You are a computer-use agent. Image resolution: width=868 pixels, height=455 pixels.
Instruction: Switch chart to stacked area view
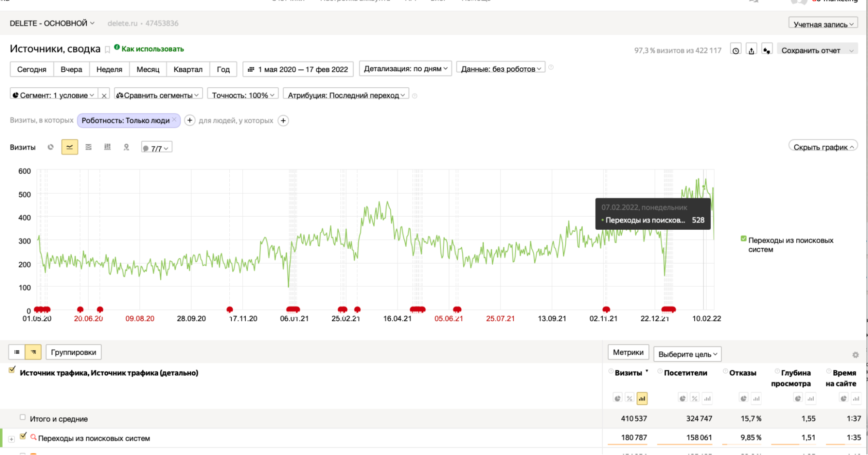(89, 147)
